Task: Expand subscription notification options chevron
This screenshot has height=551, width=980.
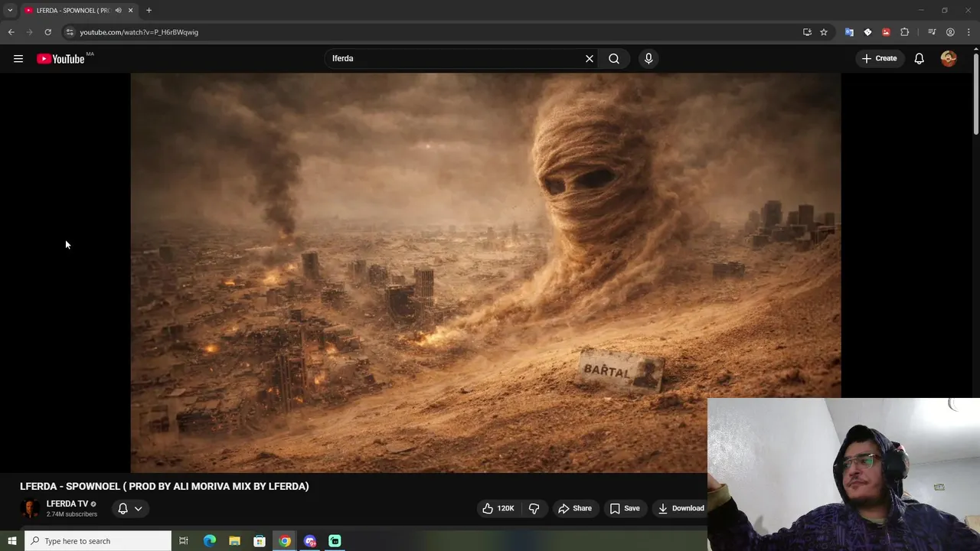Action: click(139, 508)
